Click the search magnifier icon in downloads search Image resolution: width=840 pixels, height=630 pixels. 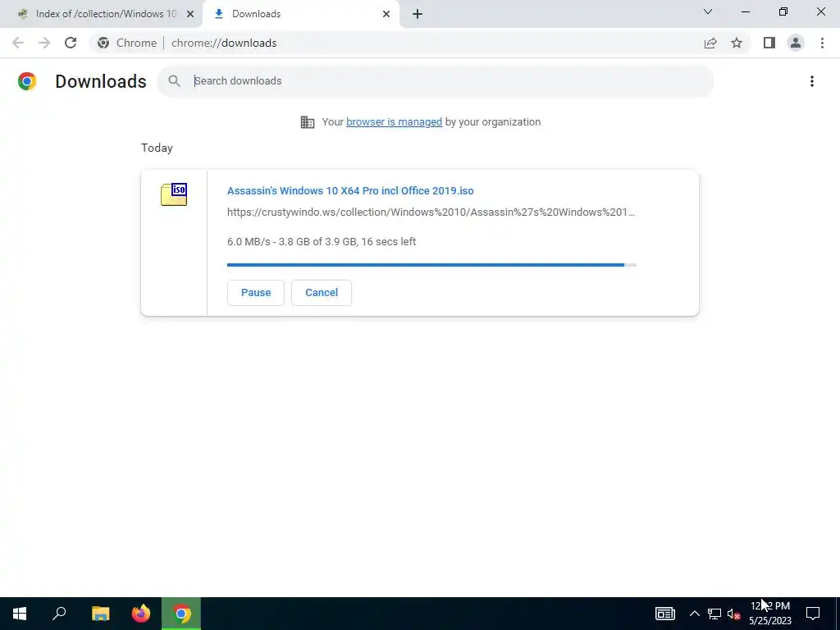[x=174, y=81]
